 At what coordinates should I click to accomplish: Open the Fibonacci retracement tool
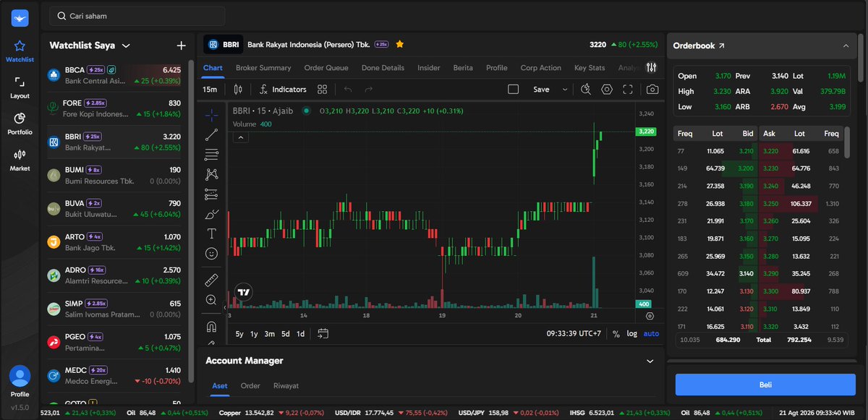[211, 154]
